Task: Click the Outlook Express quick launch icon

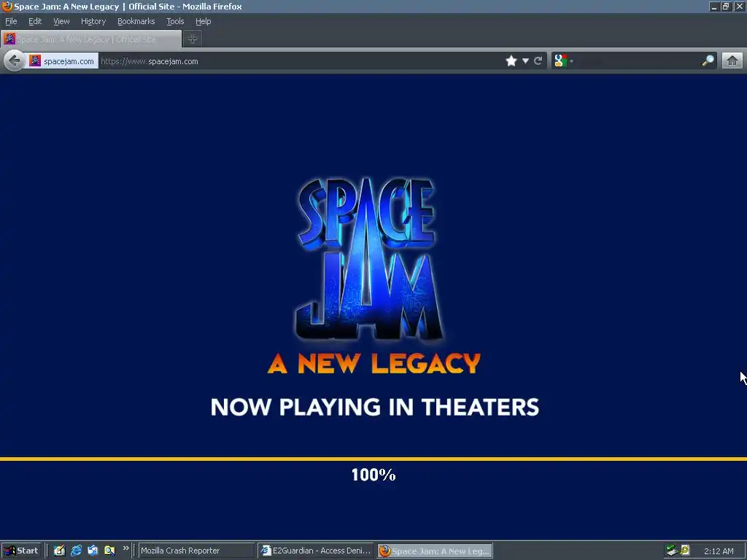Action: click(x=93, y=551)
